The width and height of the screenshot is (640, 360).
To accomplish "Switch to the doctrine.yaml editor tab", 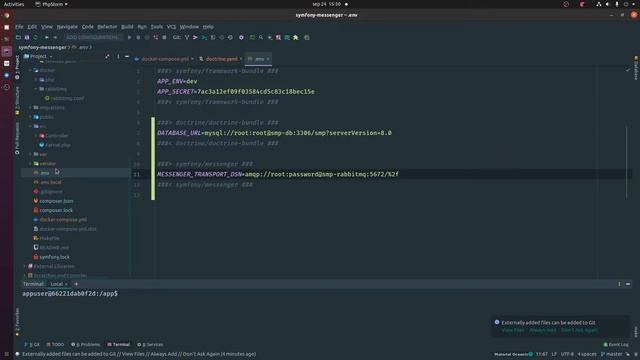I will tap(221, 59).
